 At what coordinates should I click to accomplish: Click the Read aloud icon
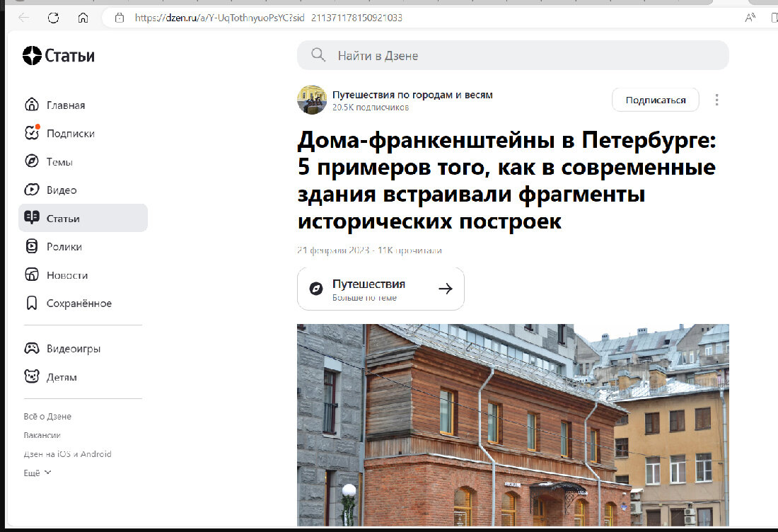point(750,18)
